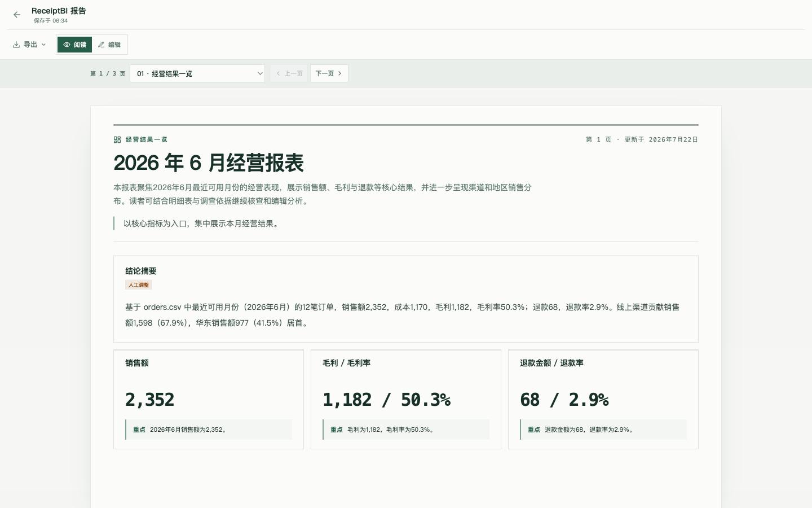Image resolution: width=812 pixels, height=508 pixels.
Task: Click the 上一页 previous page button
Action: pyautogui.click(x=289, y=73)
